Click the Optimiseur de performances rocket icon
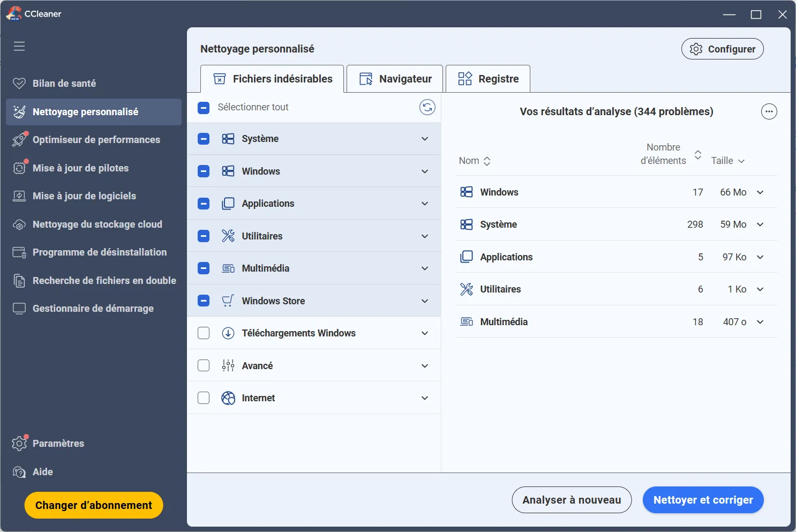This screenshot has width=796, height=532. tap(19, 139)
